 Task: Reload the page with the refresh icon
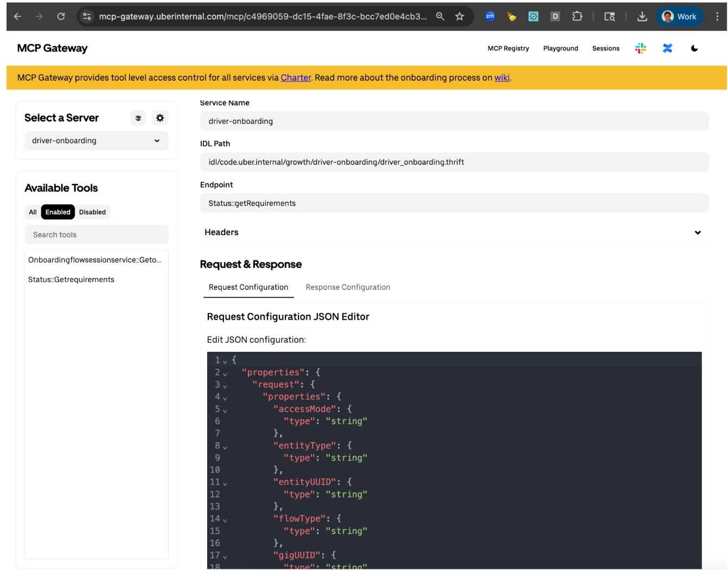61,16
